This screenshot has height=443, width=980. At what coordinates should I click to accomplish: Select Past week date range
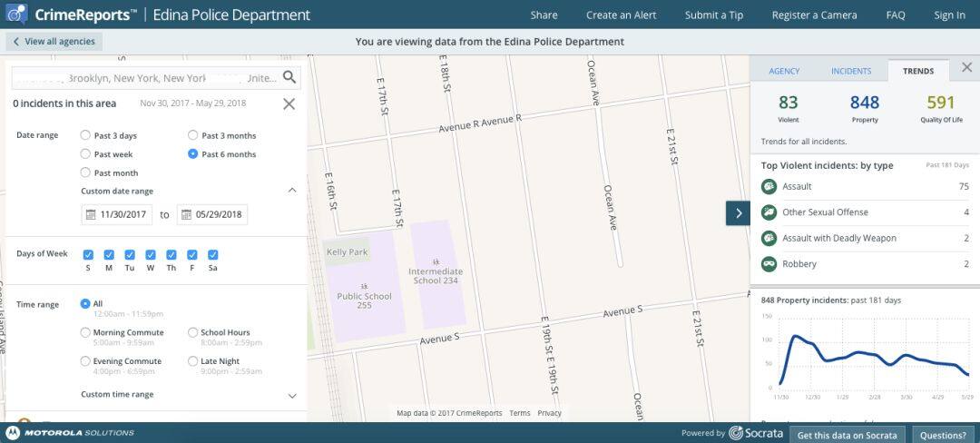tap(85, 153)
